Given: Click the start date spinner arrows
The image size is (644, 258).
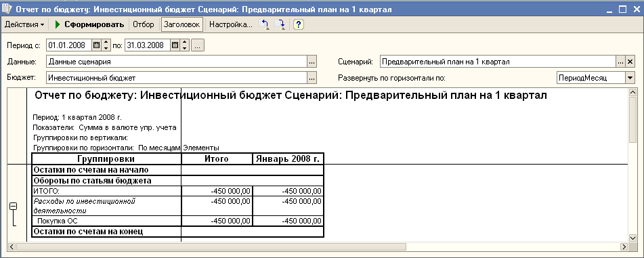Looking at the screenshot, I should (106, 45).
